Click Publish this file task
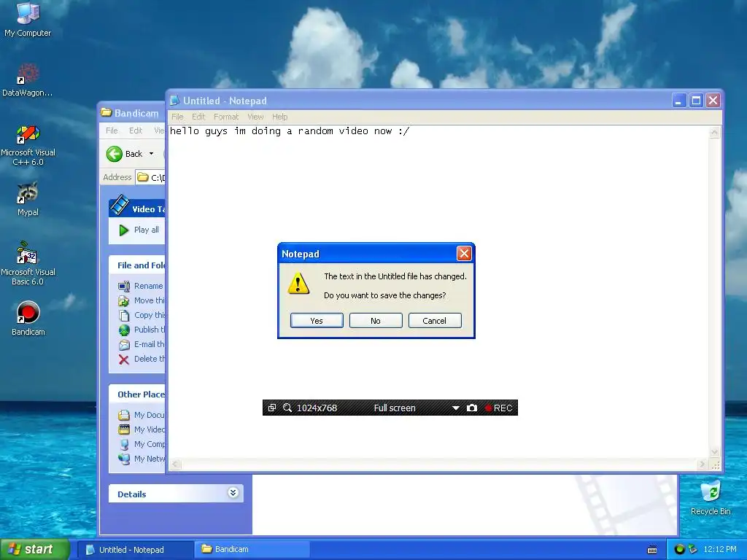Viewport: 747px width, 560px height. (x=142, y=330)
